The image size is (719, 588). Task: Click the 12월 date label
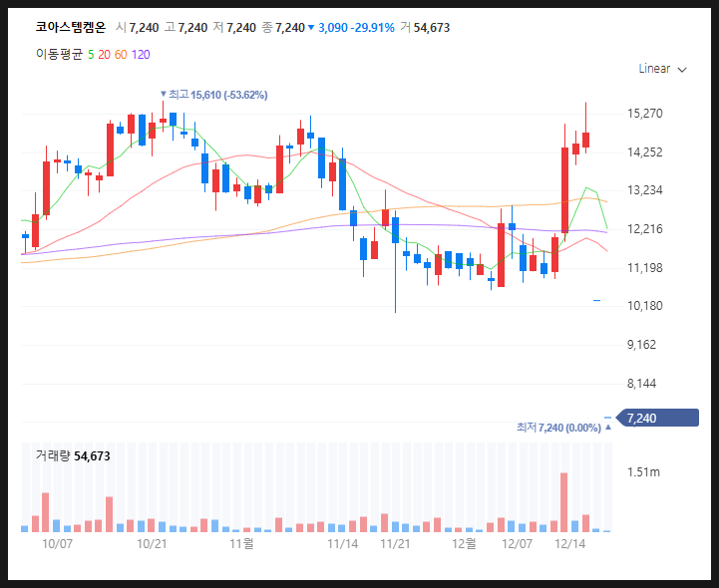coord(464,544)
